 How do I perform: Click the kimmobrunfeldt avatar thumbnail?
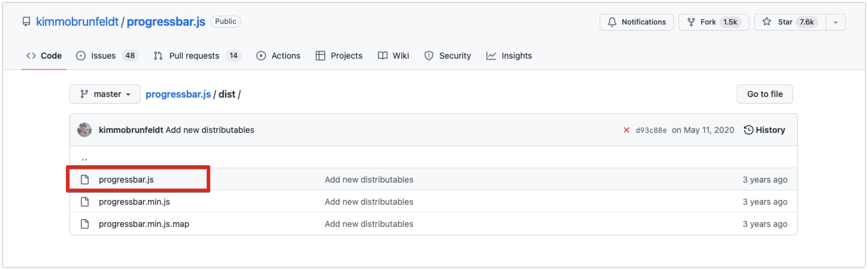click(84, 130)
